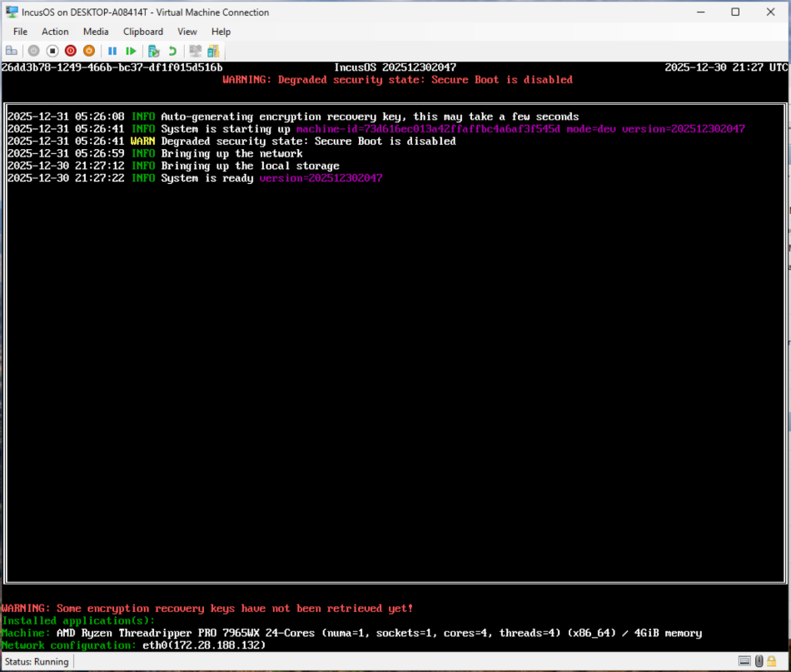Send Ctrl+Alt+Delete to the virtual machine
Screen dimensions: 791x672
pos(12,51)
